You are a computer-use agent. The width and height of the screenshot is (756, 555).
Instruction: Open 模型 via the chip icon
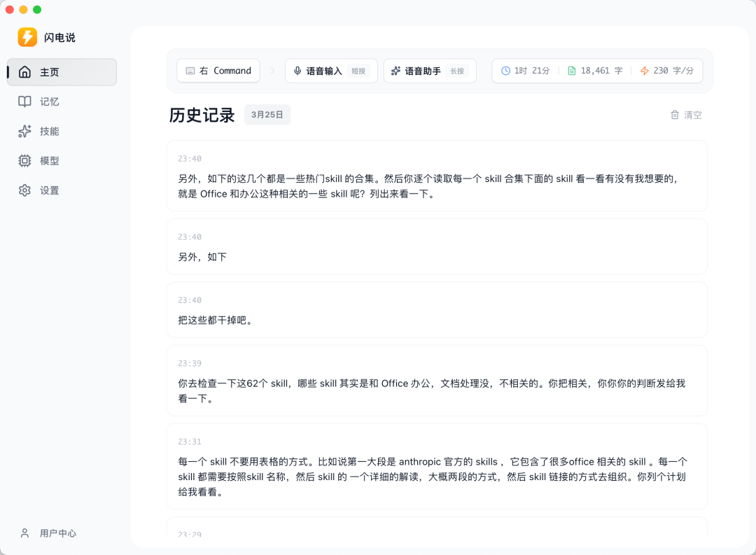(24, 160)
